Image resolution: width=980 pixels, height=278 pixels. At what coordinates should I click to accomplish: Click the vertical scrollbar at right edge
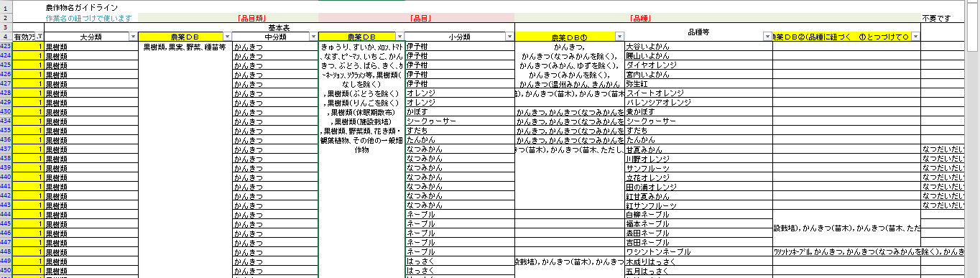974,144
